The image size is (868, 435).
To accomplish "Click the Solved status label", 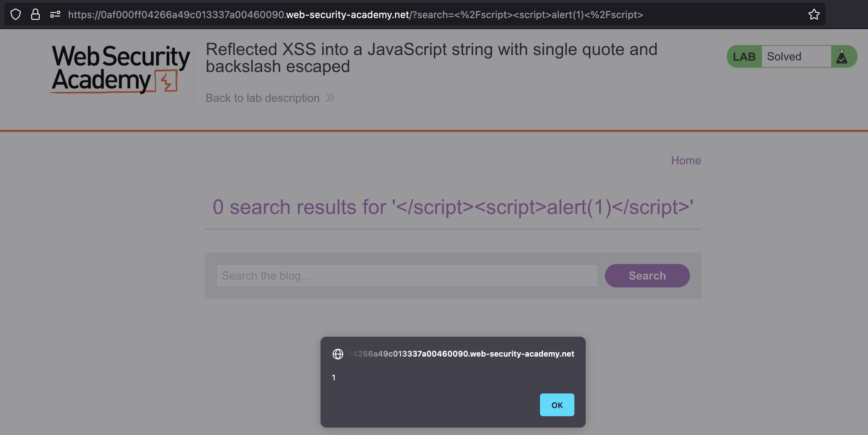I will tap(784, 57).
